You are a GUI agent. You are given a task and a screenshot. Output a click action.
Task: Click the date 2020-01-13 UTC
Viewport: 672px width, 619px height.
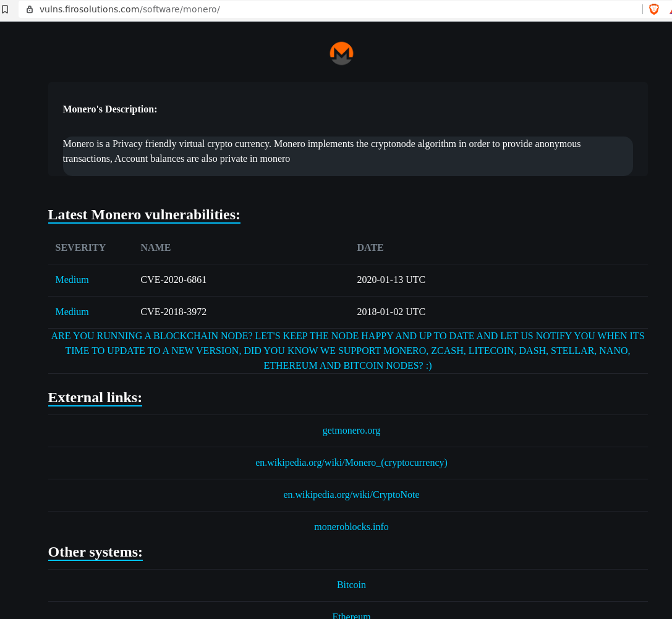point(391,280)
